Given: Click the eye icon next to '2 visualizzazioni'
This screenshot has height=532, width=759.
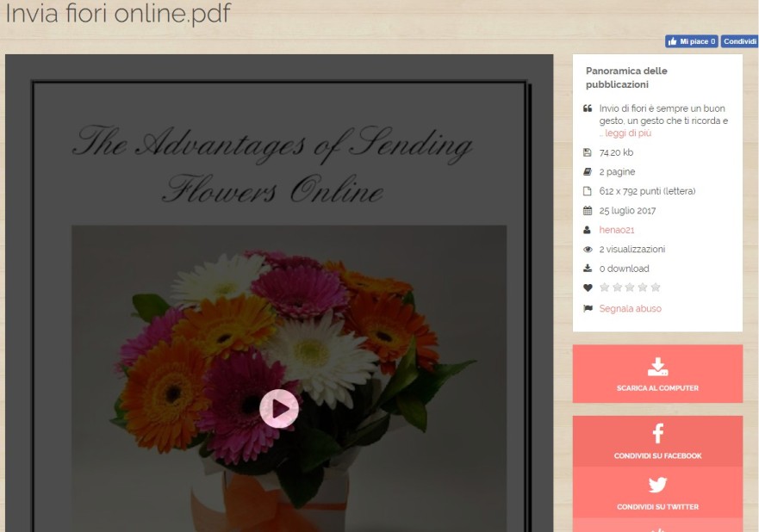Looking at the screenshot, I should tap(588, 249).
